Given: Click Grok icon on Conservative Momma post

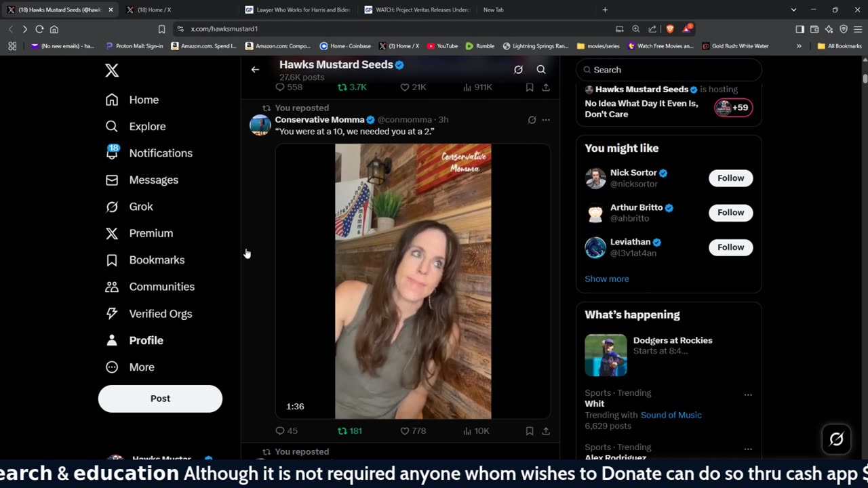Looking at the screenshot, I should (x=532, y=120).
